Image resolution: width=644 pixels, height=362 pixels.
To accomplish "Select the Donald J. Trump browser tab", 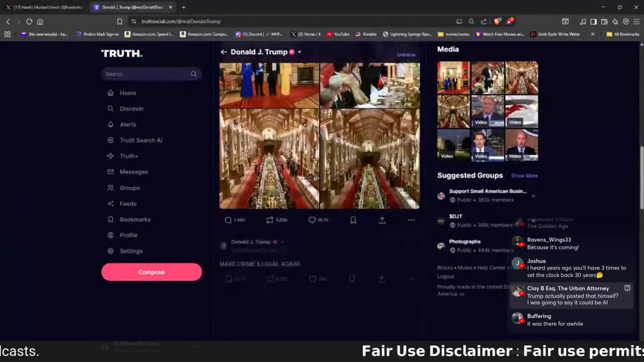I will [x=133, y=8].
